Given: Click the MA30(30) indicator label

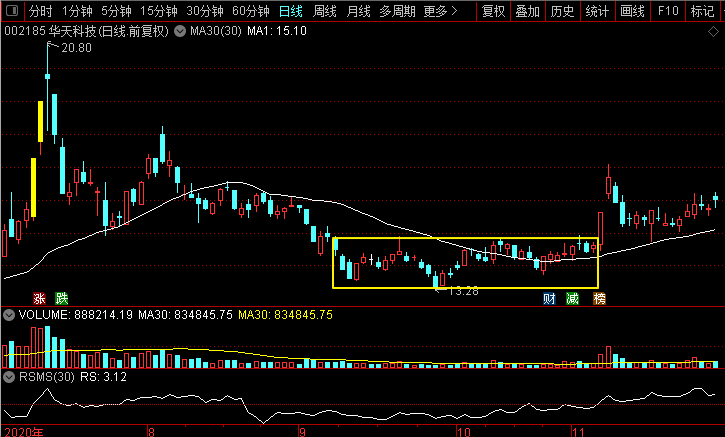Looking at the screenshot, I should tap(216, 31).
